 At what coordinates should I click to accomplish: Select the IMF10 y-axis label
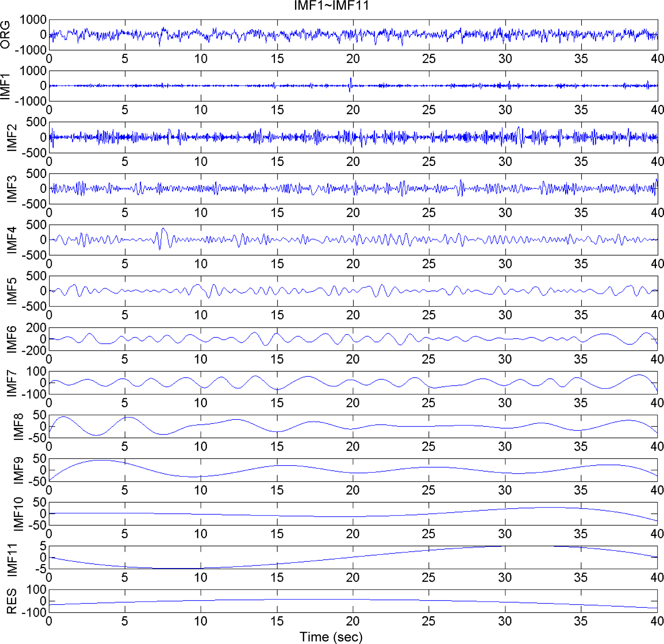coord(18,514)
